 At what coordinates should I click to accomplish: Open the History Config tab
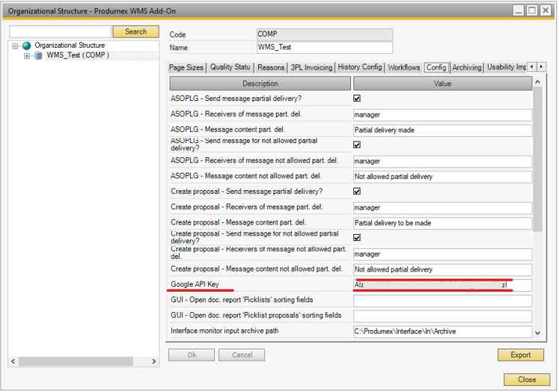click(x=360, y=67)
